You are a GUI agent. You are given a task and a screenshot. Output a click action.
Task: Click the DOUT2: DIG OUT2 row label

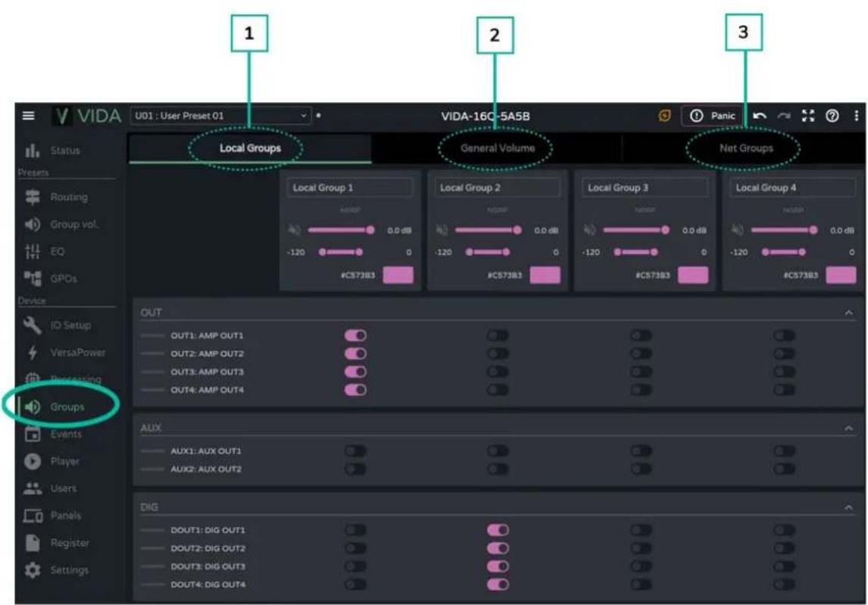coord(208,548)
